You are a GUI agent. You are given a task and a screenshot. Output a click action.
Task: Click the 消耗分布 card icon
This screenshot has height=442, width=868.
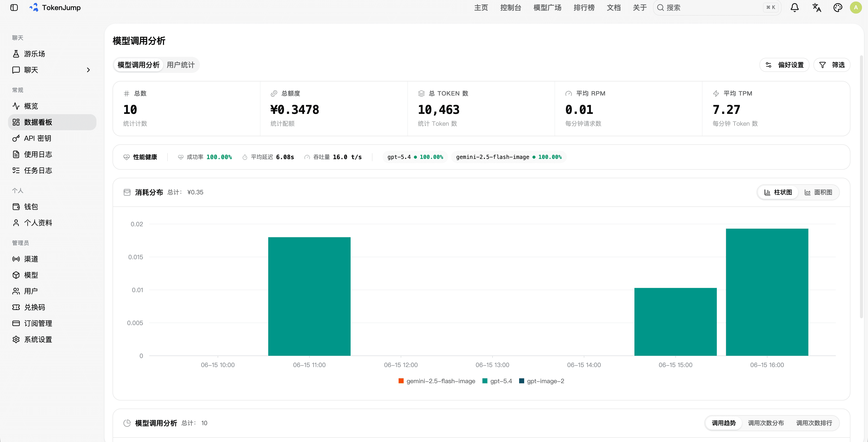pyautogui.click(x=127, y=192)
